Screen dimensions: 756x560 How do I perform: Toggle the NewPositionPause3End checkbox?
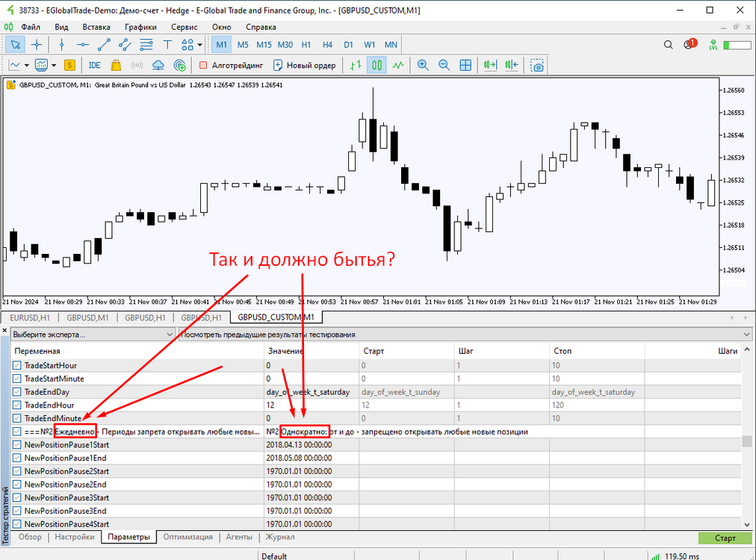[17, 511]
